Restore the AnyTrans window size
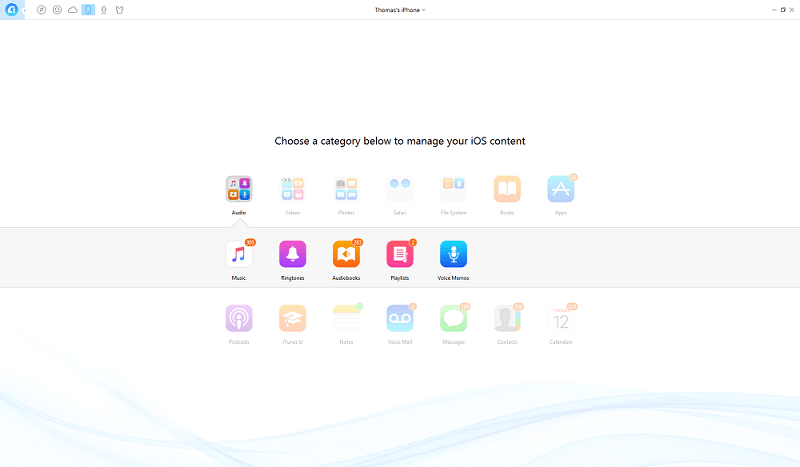The image size is (800, 467). pos(783,10)
